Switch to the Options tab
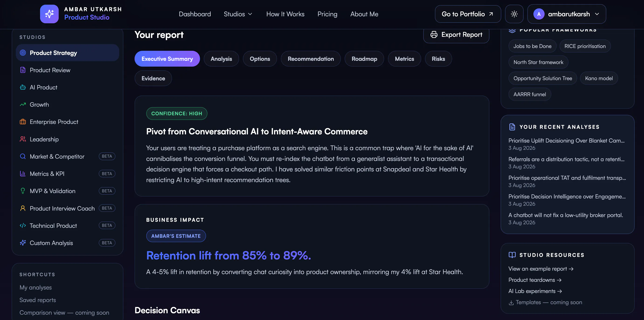The image size is (644, 320). [x=260, y=59]
